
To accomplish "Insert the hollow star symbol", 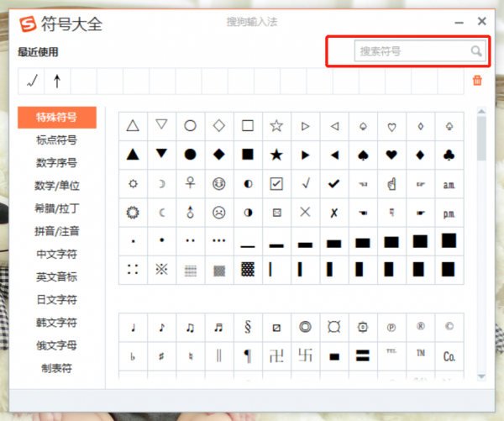I will pos(276,126).
